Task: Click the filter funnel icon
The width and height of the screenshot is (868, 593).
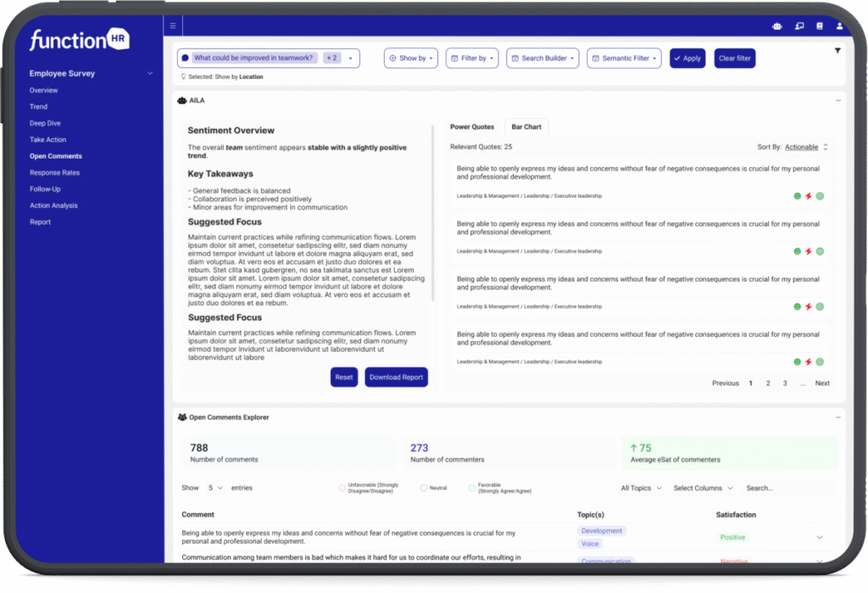Action: coord(837,50)
